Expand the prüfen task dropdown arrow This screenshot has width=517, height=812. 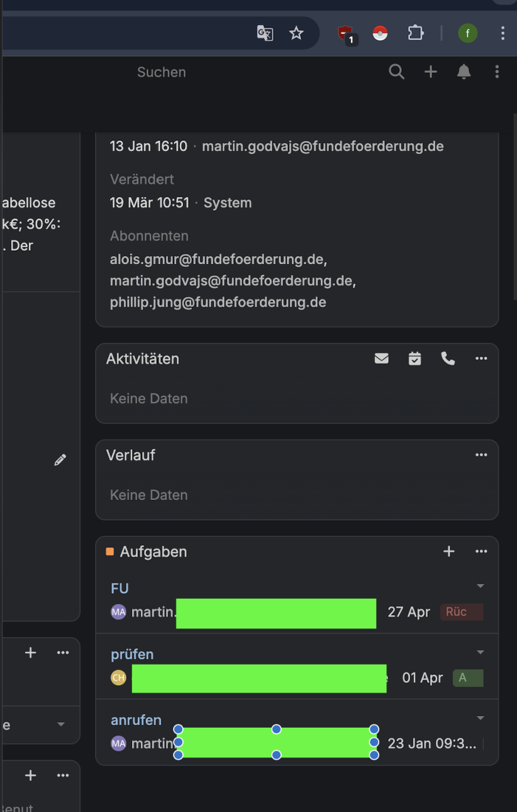point(481,652)
